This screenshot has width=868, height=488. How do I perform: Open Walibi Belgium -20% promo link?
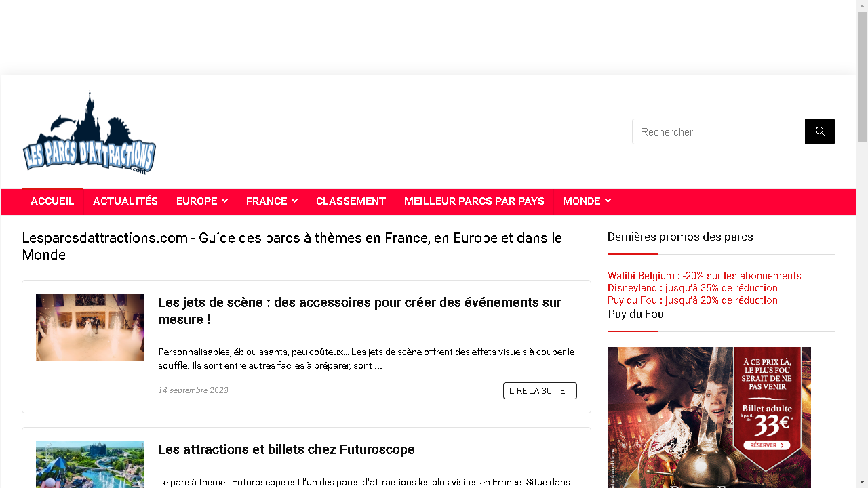pos(705,276)
